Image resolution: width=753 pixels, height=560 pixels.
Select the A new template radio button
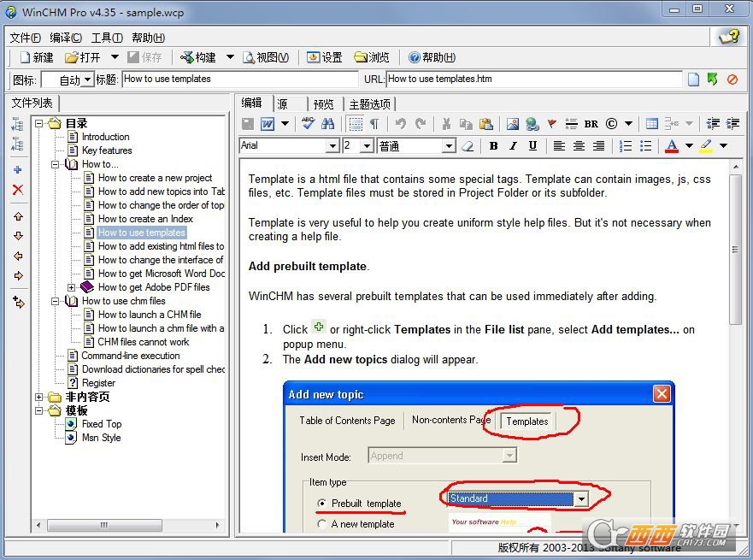321,524
